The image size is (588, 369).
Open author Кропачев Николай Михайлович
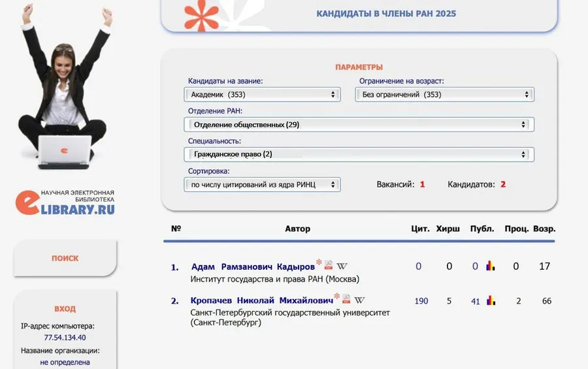[x=262, y=300]
